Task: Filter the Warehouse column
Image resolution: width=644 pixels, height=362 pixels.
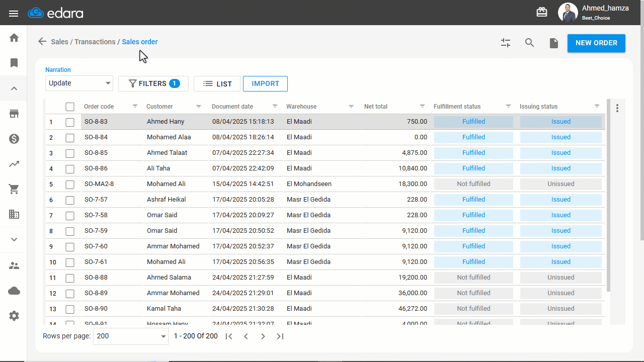Action: (x=351, y=106)
